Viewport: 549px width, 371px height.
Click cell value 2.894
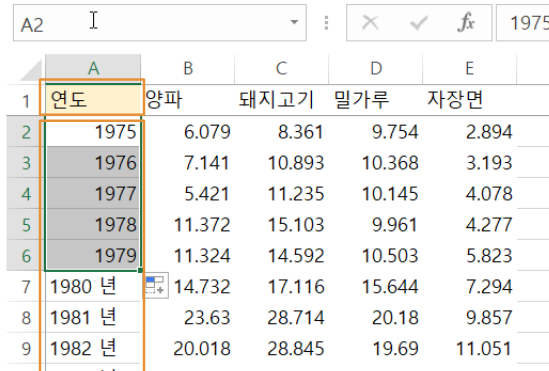[x=470, y=132]
